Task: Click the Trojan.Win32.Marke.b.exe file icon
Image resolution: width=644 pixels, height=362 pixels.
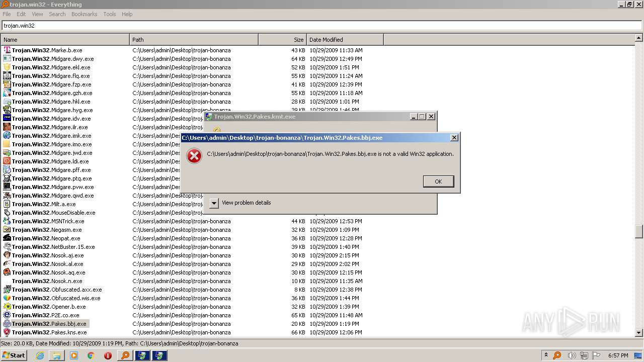Action: click(7, 50)
